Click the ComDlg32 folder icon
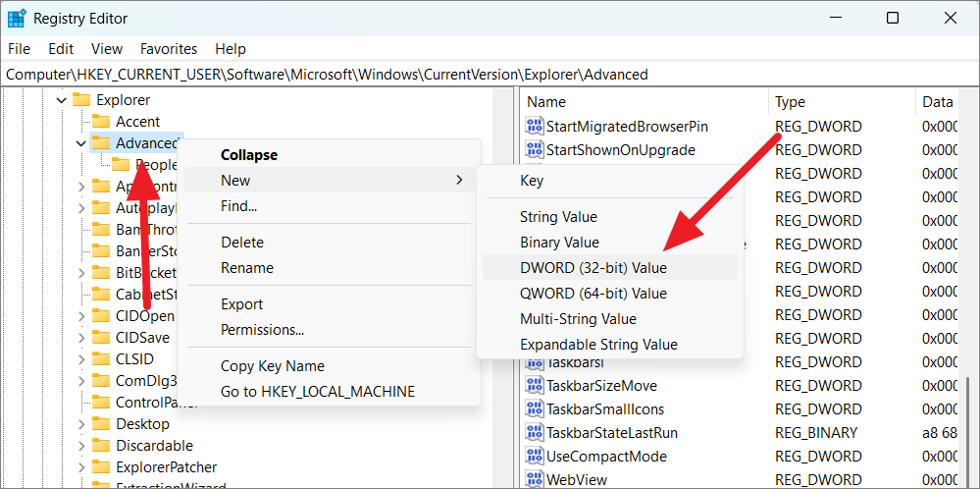The width and height of the screenshot is (980, 489). point(101,381)
